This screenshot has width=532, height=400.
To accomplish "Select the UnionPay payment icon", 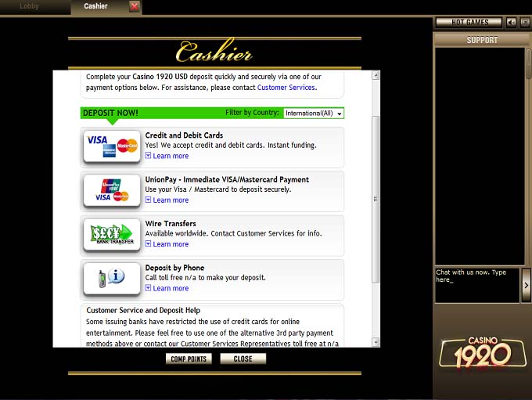I will [111, 190].
